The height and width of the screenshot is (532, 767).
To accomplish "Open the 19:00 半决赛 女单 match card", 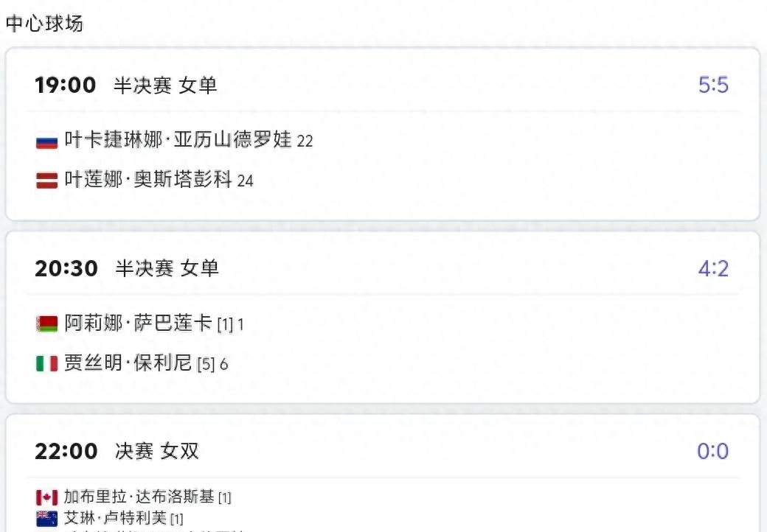I will click(383, 134).
